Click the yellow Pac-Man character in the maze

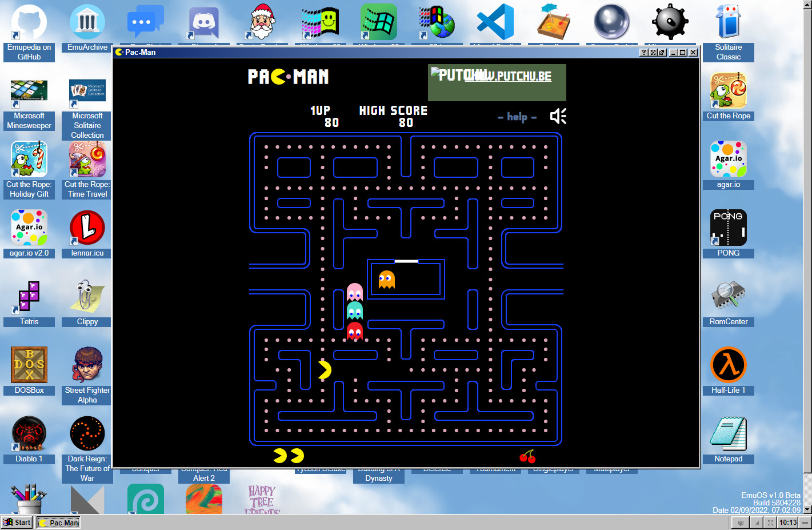(x=324, y=370)
